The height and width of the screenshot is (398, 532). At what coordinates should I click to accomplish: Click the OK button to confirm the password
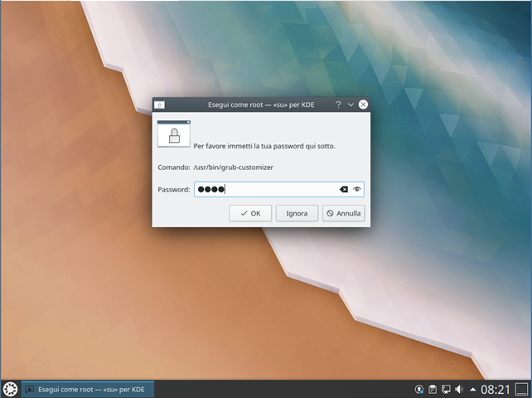point(250,213)
